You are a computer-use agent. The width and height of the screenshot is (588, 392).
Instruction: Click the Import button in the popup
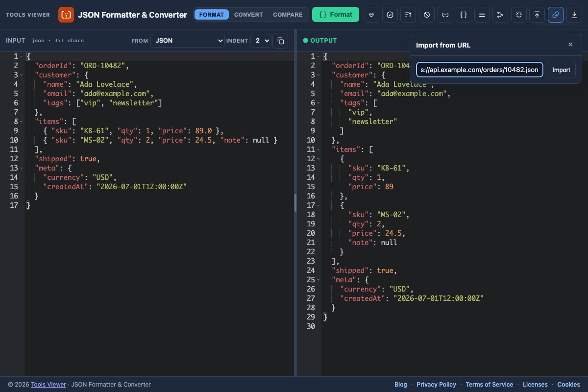point(561,70)
